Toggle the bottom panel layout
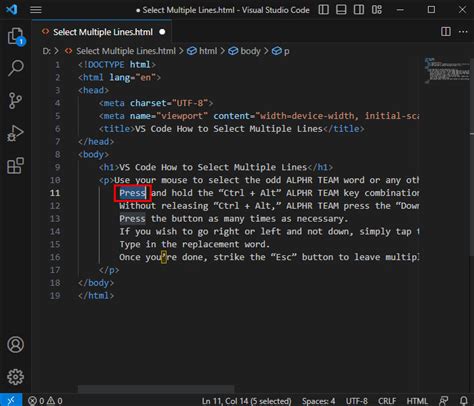This screenshot has width=474, height=406. click(341, 10)
